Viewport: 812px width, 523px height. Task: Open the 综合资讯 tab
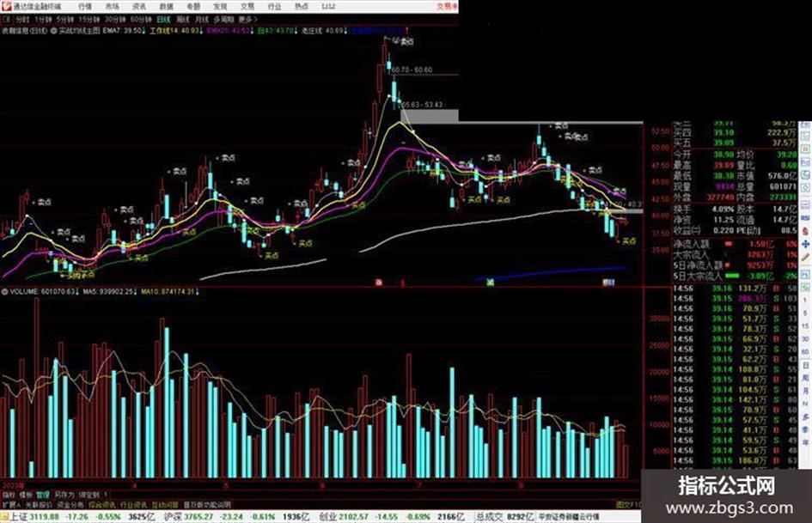click(x=101, y=504)
